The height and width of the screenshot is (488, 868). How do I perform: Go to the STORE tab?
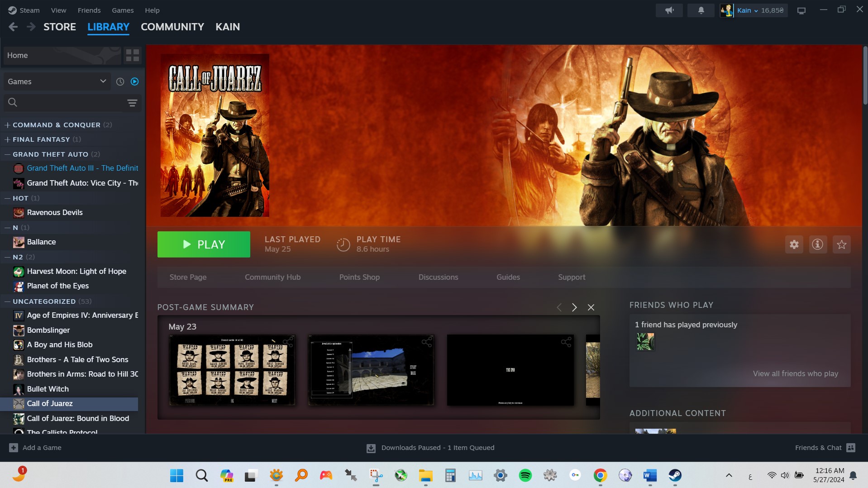tap(60, 27)
